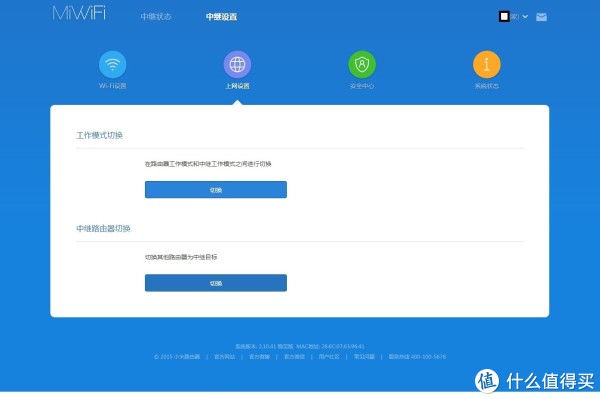Open the mail envelope icon

pyautogui.click(x=541, y=17)
